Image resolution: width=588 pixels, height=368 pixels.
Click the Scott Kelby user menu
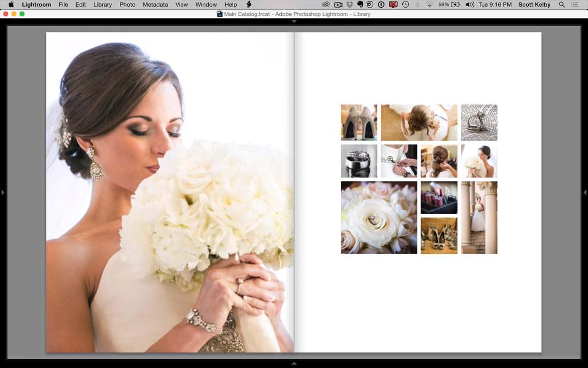pos(534,5)
